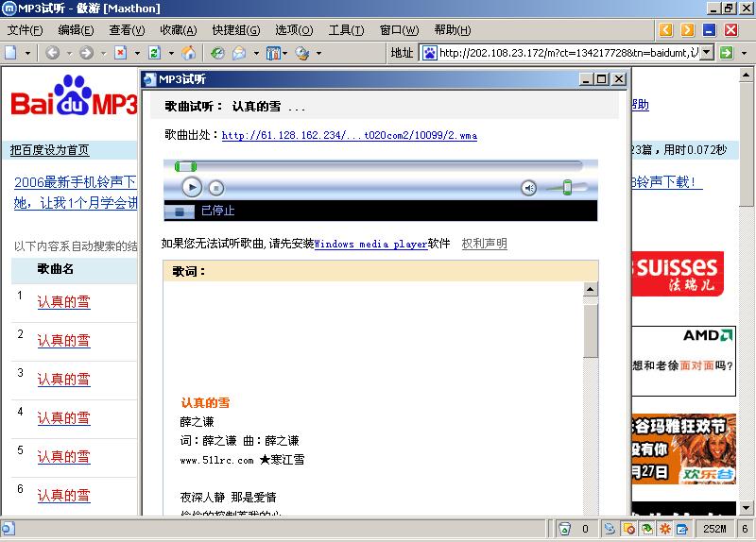756x542 pixels.
Task: Click the Baidu MP3 logo
Action: click(x=74, y=96)
